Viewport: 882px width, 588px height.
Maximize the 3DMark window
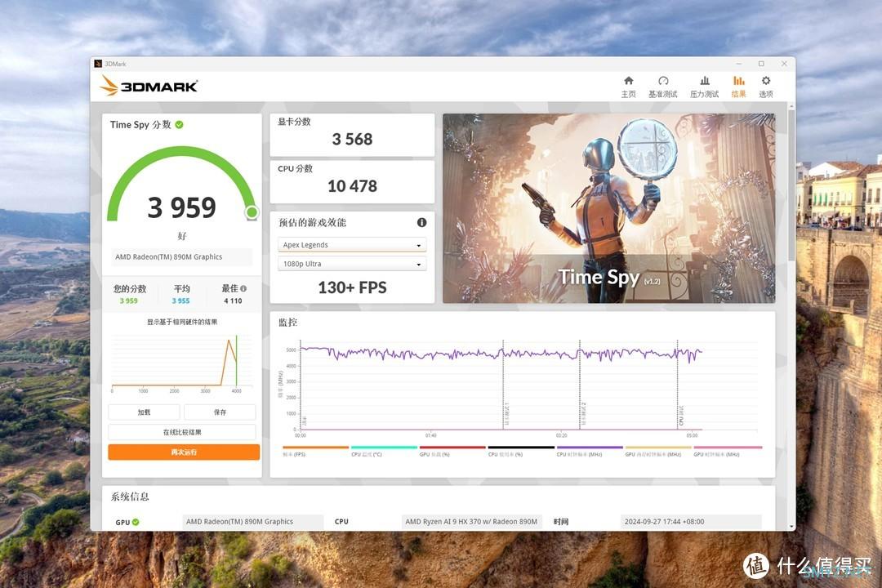[x=762, y=64]
